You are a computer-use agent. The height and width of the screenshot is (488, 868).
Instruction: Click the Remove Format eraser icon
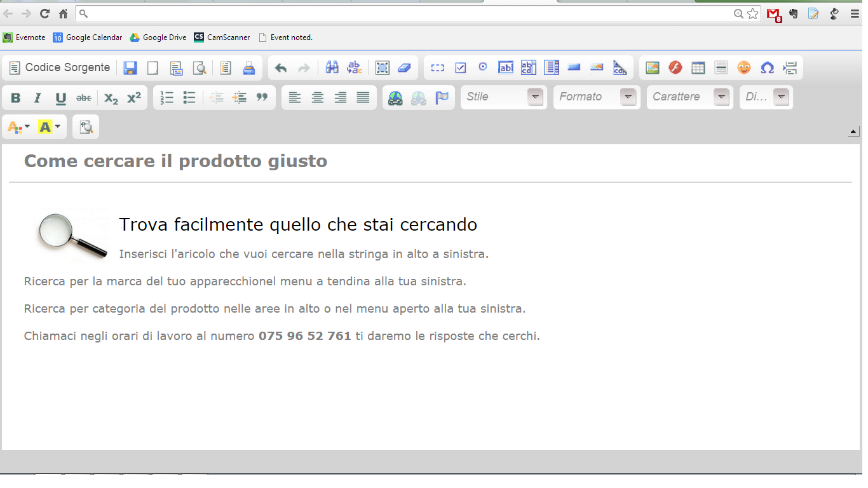click(x=405, y=68)
